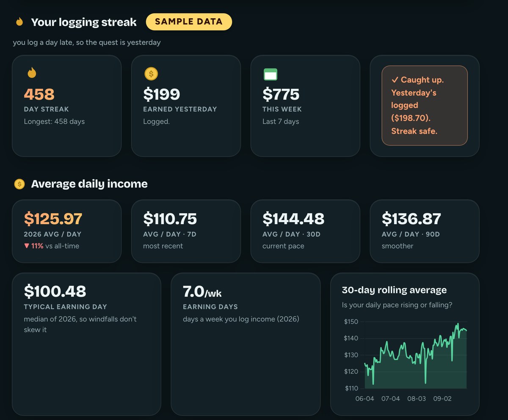Click the $775 this week value
Screen dimensions: 508x420
coord(281,94)
